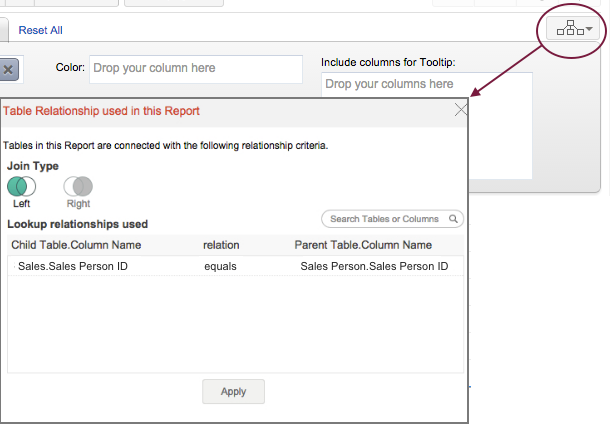
Task: Click the magnifier icon in search box
Action: pyautogui.click(x=453, y=219)
